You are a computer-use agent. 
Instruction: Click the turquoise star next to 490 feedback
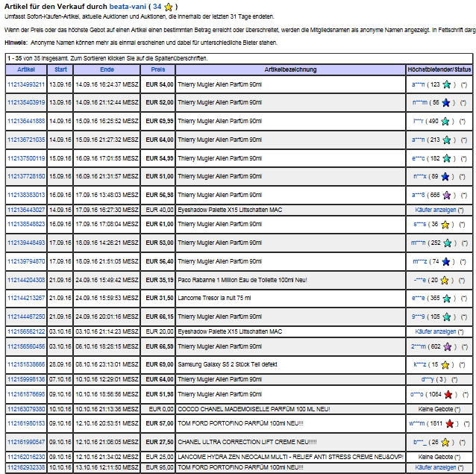pos(445,122)
